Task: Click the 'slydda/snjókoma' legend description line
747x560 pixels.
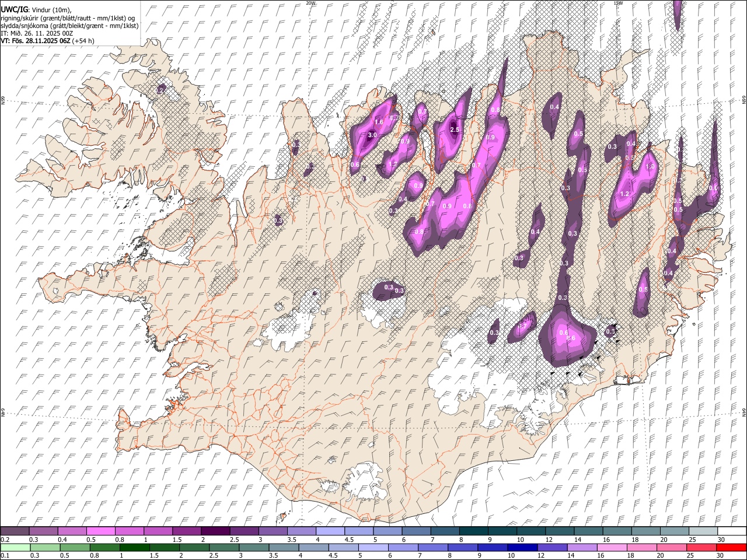Action: click(x=69, y=26)
